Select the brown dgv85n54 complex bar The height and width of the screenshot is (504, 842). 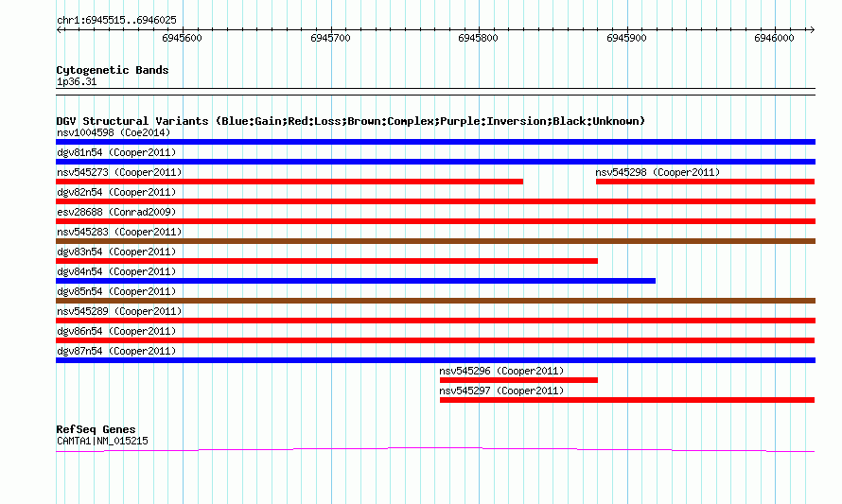(x=435, y=301)
